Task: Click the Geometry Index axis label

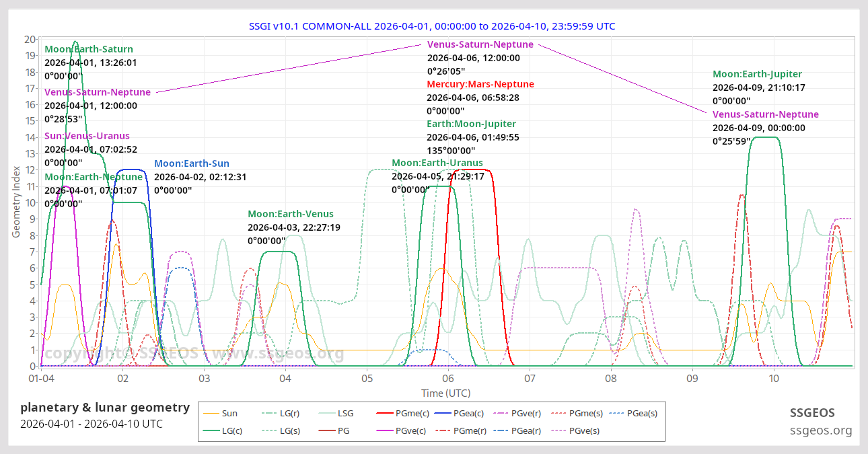Action: point(17,202)
